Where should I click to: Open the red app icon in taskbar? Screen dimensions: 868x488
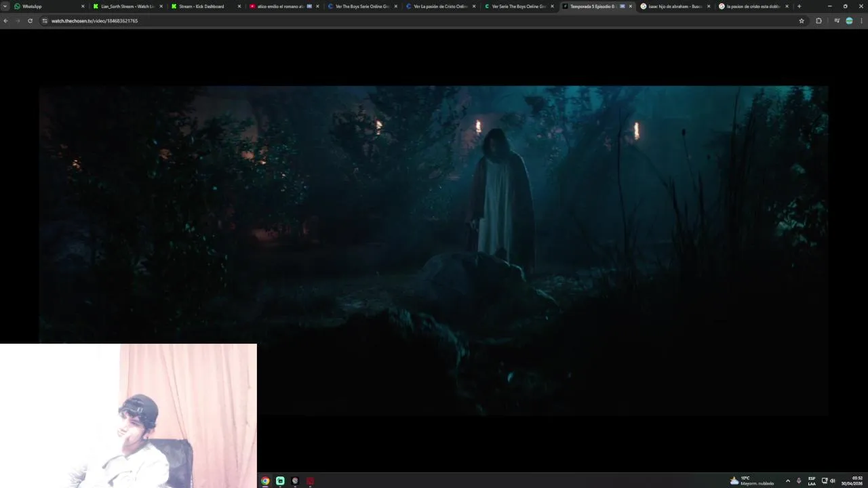(x=310, y=481)
